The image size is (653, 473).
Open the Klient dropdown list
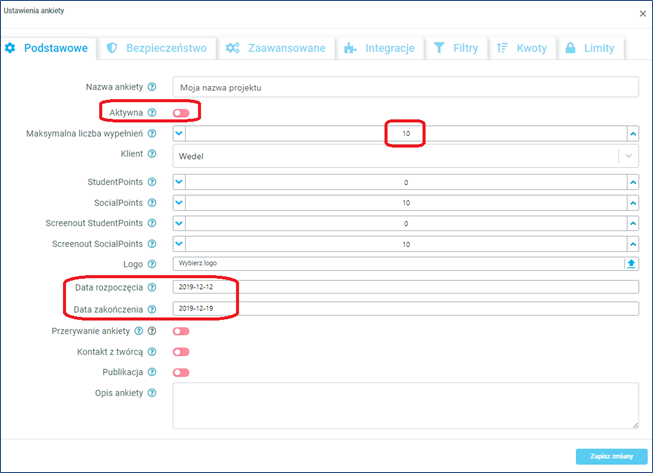pos(627,156)
